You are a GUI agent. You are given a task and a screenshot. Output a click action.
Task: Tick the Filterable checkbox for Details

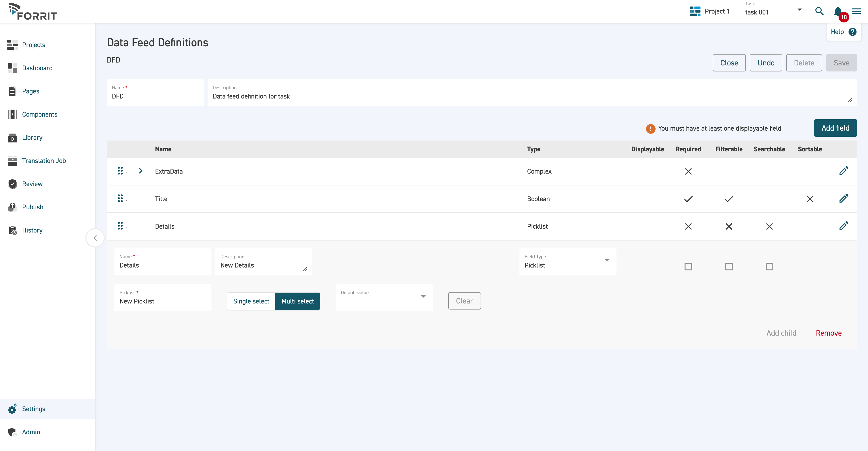[x=728, y=267]
